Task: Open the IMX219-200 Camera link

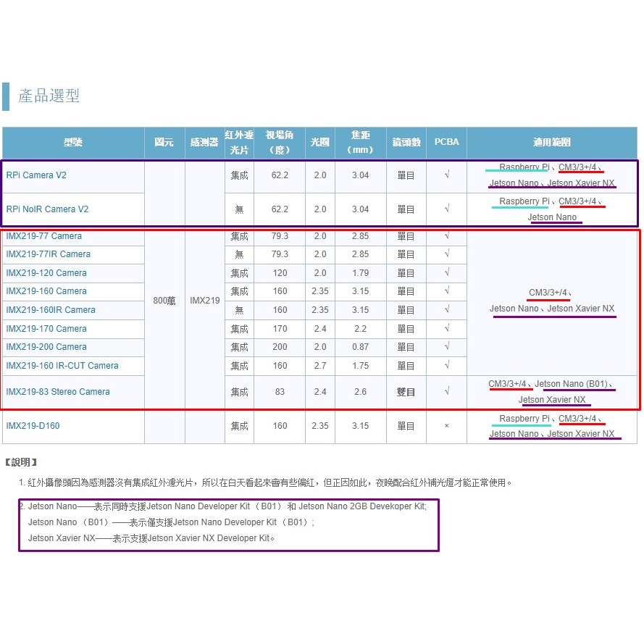Action: pos(46,347)
